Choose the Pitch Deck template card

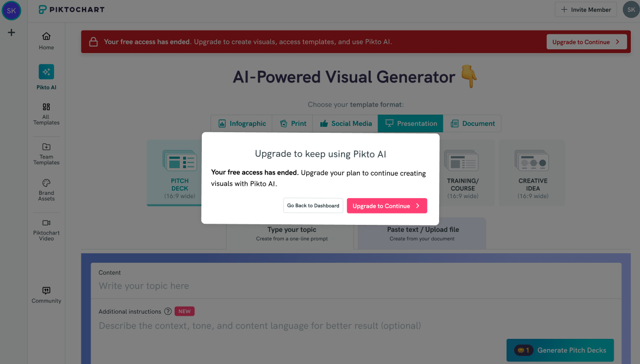[x=179, y=173]
